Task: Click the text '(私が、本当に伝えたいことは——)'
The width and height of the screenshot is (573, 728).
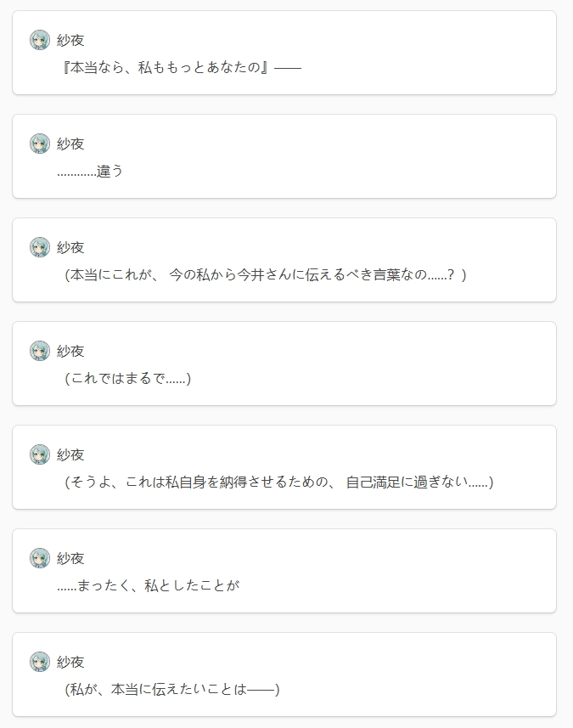Action: coord(172,689)
